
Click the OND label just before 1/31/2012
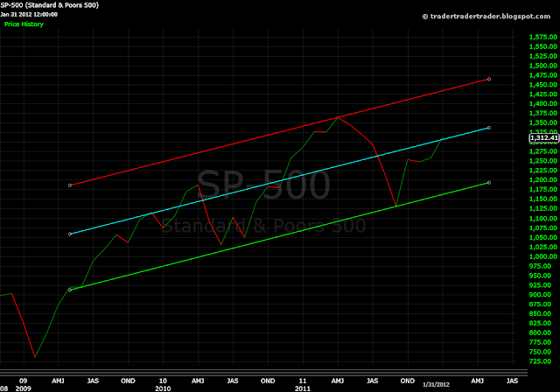coord(408,381)
